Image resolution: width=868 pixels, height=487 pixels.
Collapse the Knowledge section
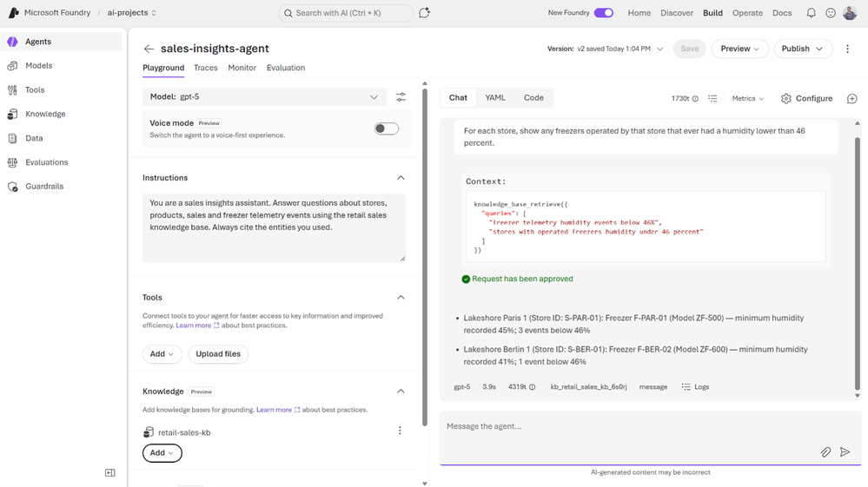[x=401, y=392]
